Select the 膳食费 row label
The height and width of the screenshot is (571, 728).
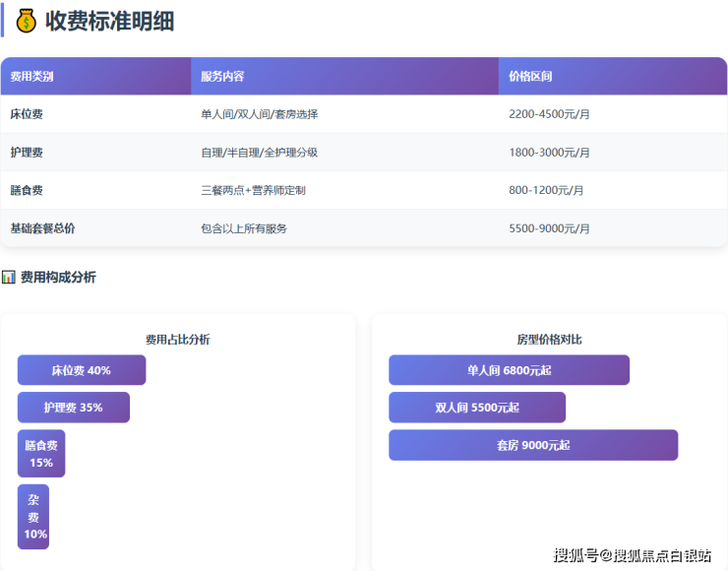(x=27, y=190)
